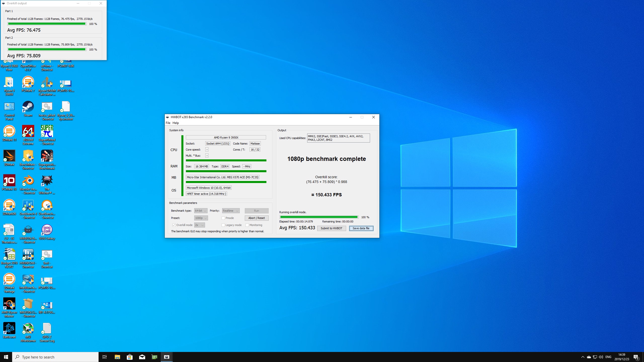Click the HPET timer active field
This screenshot has height=362, width=644.
click(206, 194)
